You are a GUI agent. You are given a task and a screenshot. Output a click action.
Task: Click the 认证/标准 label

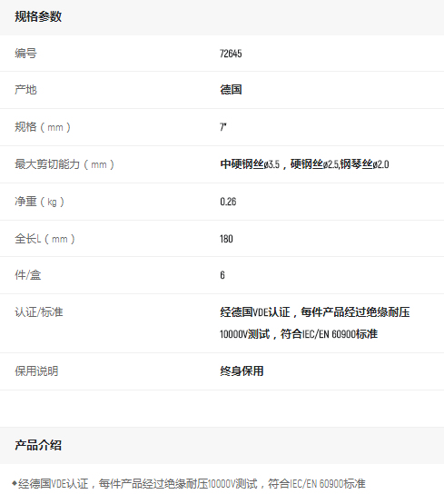(39, 312)
